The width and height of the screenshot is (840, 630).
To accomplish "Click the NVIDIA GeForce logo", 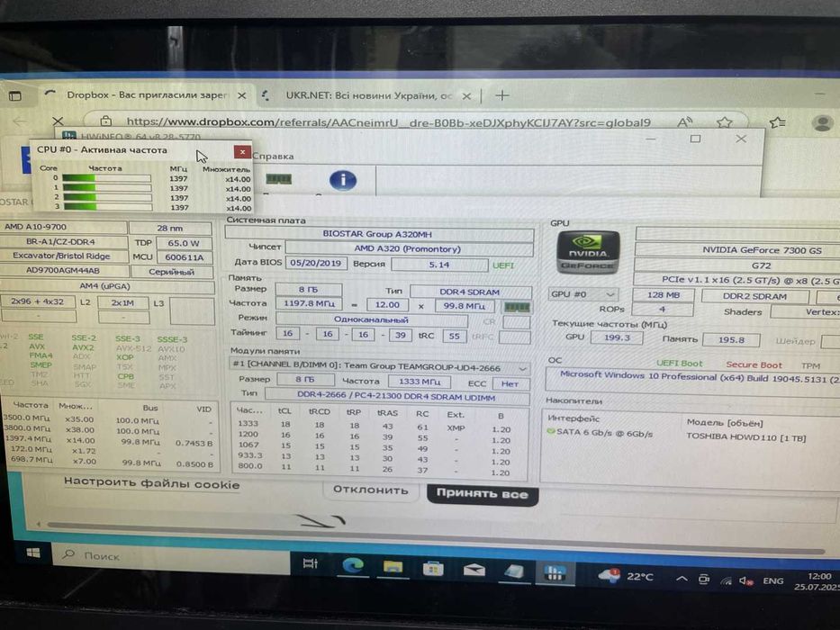I will (x=588, y=252).
